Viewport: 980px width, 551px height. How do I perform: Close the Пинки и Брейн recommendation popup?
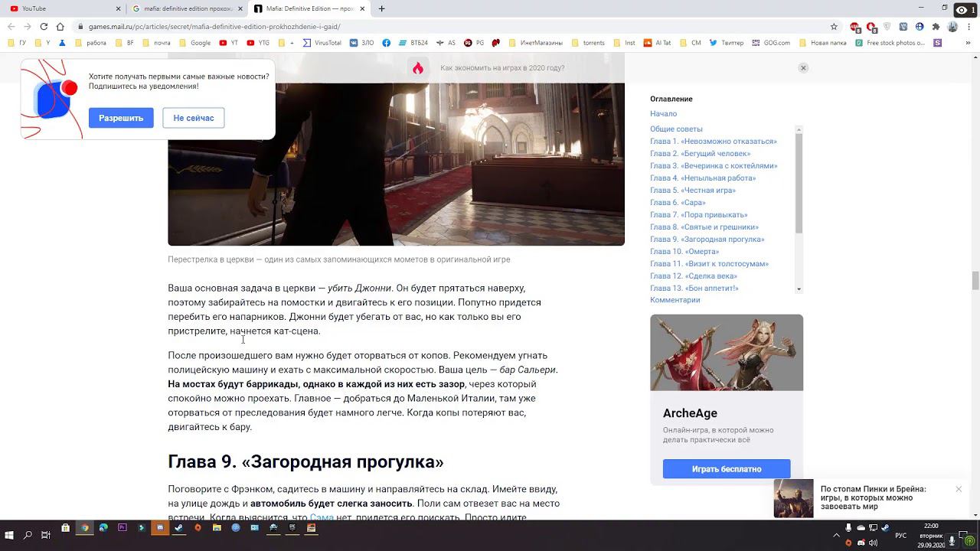[x=959, y=489]
